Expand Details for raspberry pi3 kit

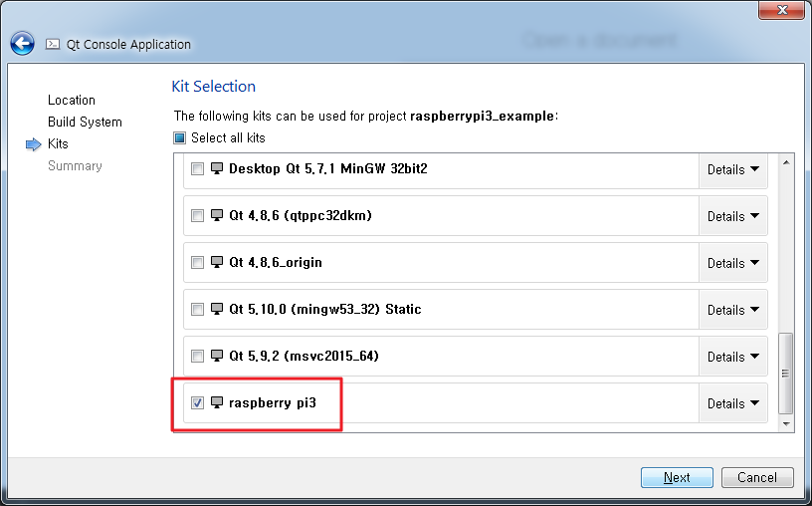[732, 403]
